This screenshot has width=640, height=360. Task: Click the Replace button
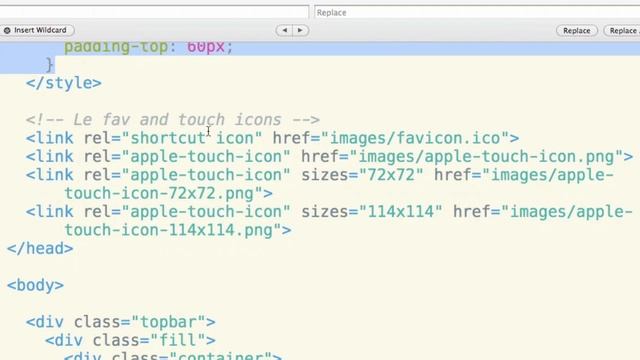[576, 31]
